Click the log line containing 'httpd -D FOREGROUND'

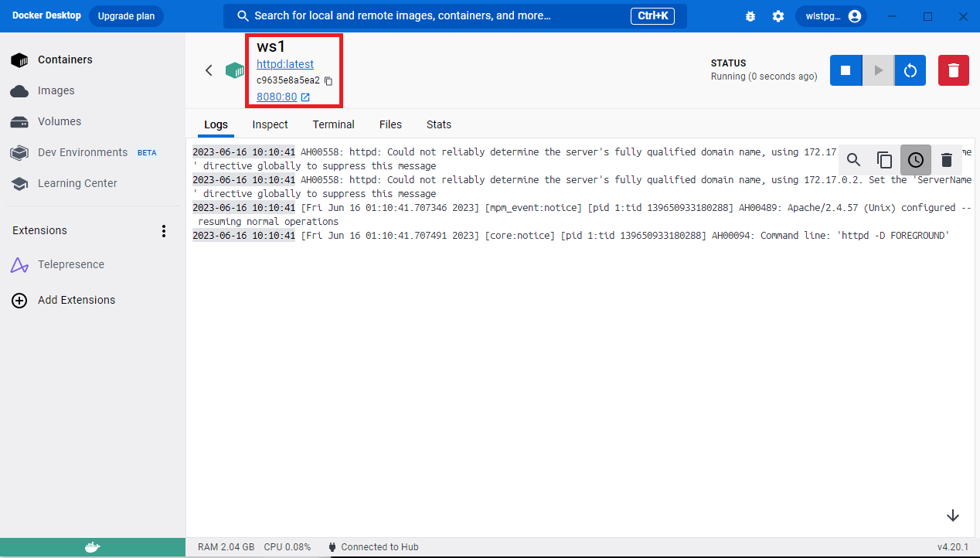point(570,236)
